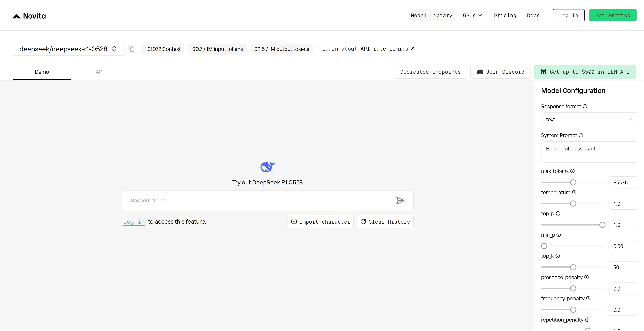Click the green Log in link below chat
The width and height of the screenshot is (644, 331).
tap(134, 222)
